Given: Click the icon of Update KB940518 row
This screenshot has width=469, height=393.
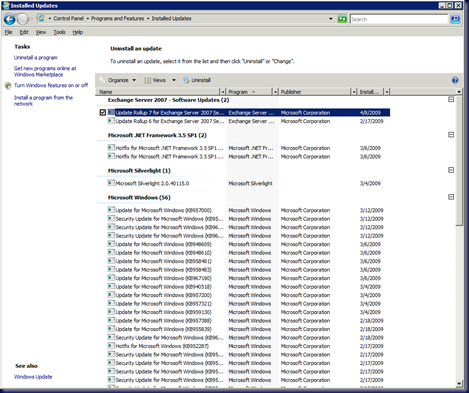Looking at the screenshot, I should pos(111,286).
